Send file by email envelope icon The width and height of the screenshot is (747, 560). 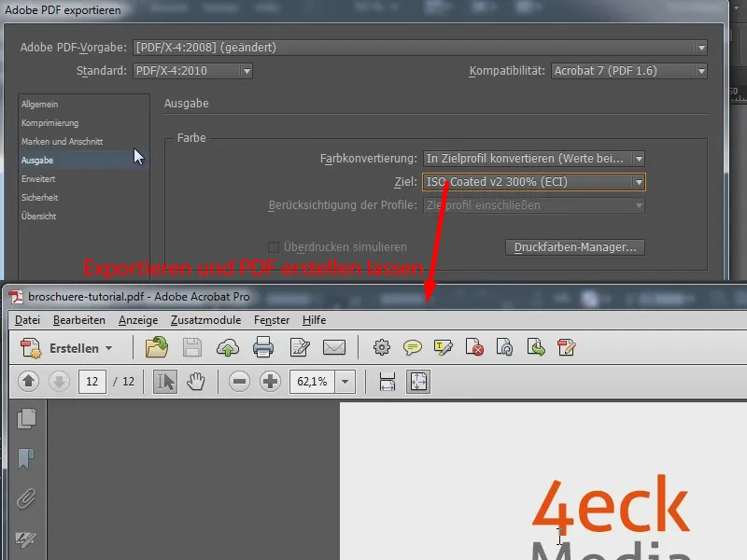(x=334, y=347)
